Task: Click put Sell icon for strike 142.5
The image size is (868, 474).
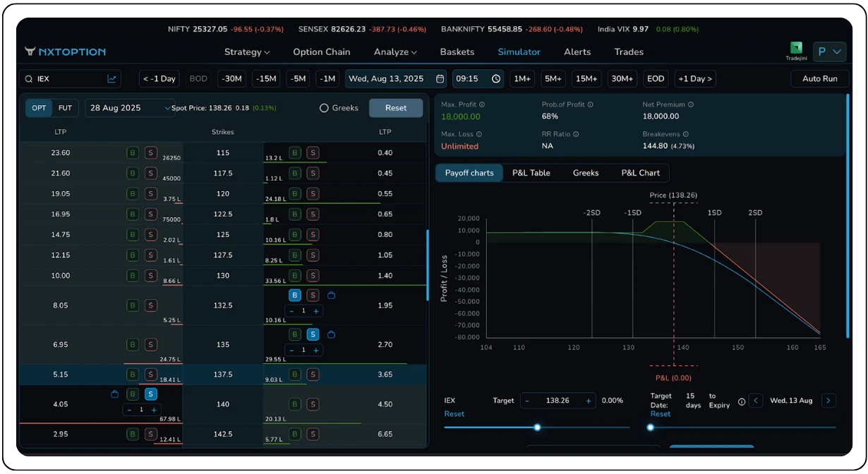Action: 313,434
